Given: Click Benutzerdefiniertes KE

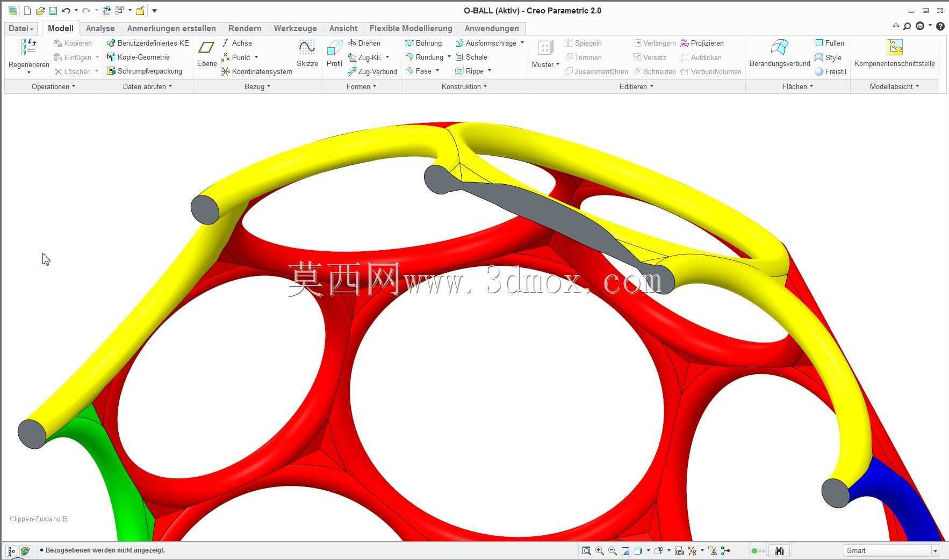Looking at the screenshot, I should tap(148, 43).
